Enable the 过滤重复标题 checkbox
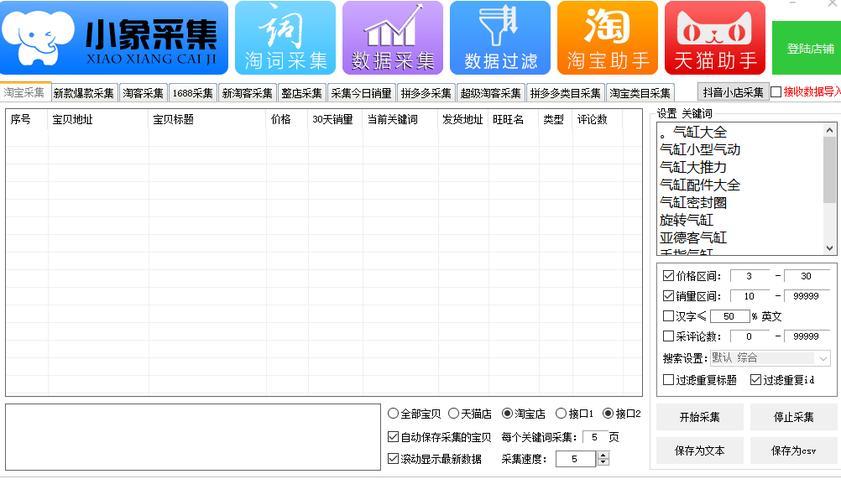The height and width of the screenshot is (500, 841). click(668, 379)
